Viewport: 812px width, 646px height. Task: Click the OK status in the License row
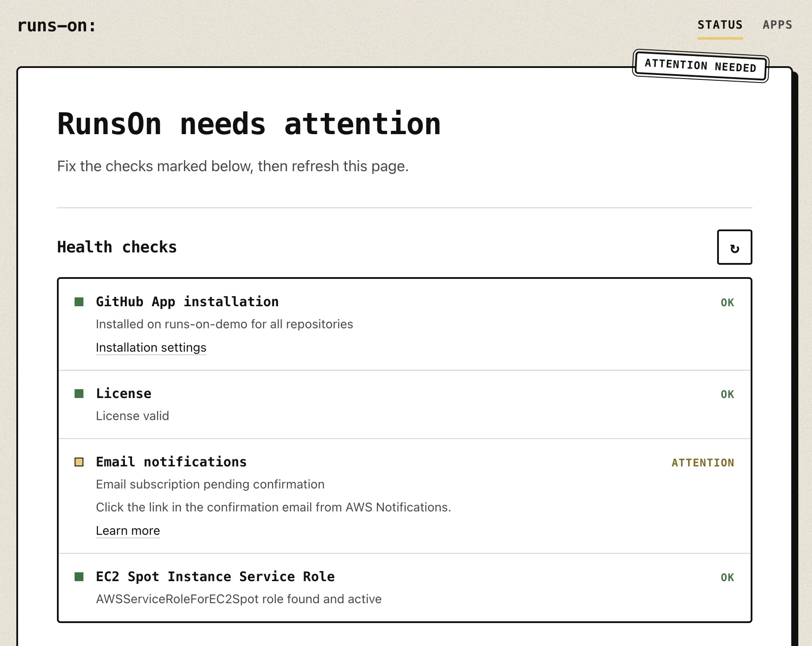pyautogui.click(x=727, y=394)
